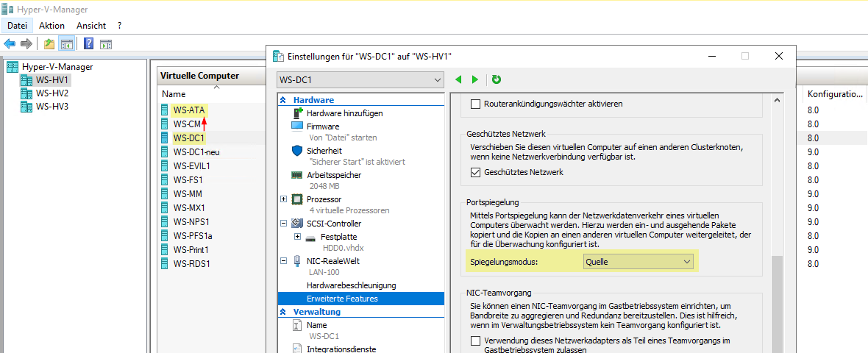Click the green refresh settings icon

coord(497,79)
